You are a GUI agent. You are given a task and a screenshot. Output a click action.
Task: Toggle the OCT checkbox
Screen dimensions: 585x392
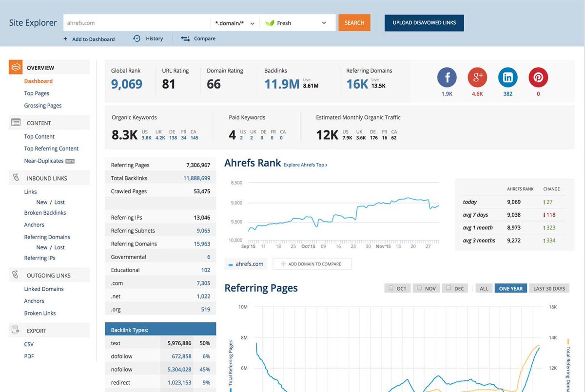(x=390, y=288)
